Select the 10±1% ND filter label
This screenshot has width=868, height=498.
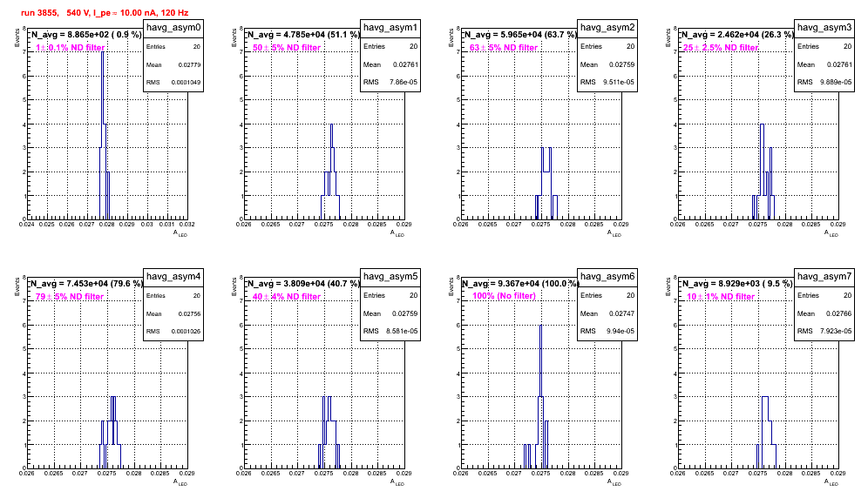(x=721, y=297)
